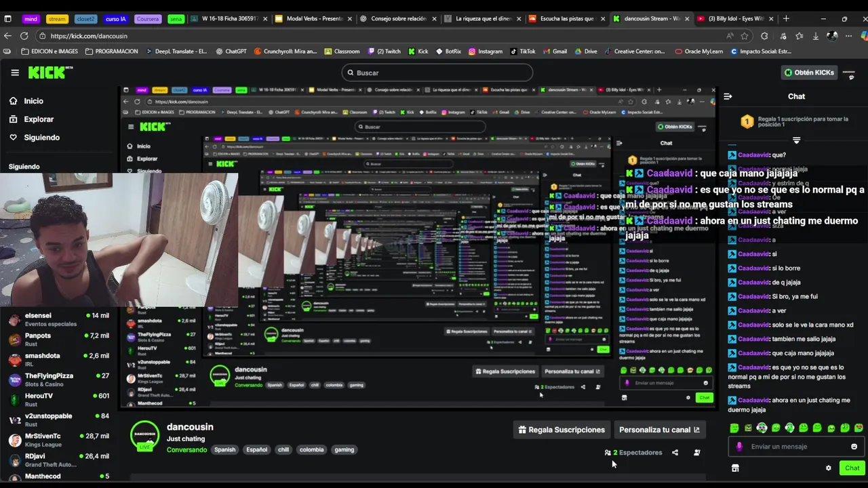Open MrStivenTc channel in the sidebar

pyautogui.click(x=58, y=440)
